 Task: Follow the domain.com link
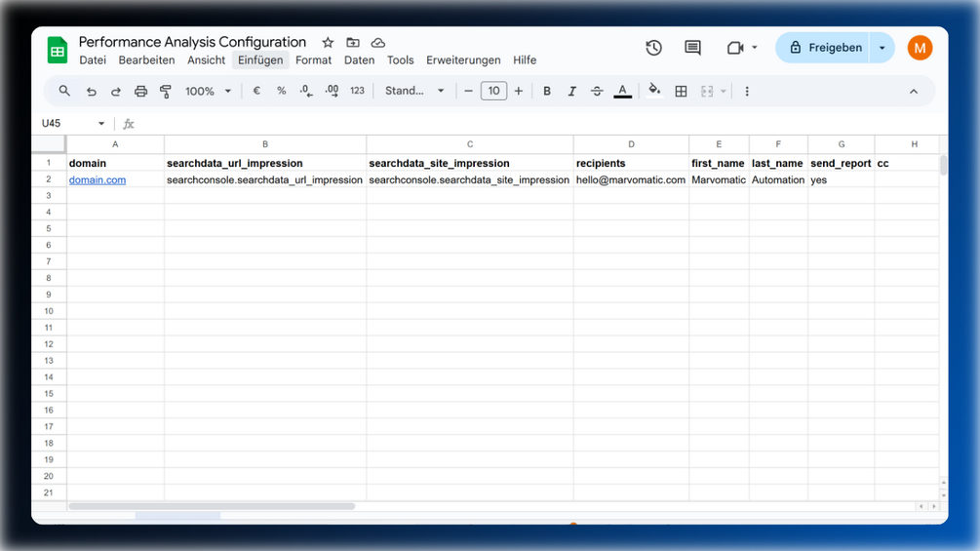coord(98,179)
